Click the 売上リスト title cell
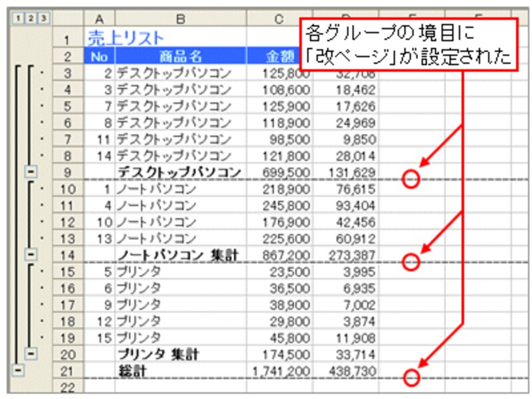 point(126,39)
